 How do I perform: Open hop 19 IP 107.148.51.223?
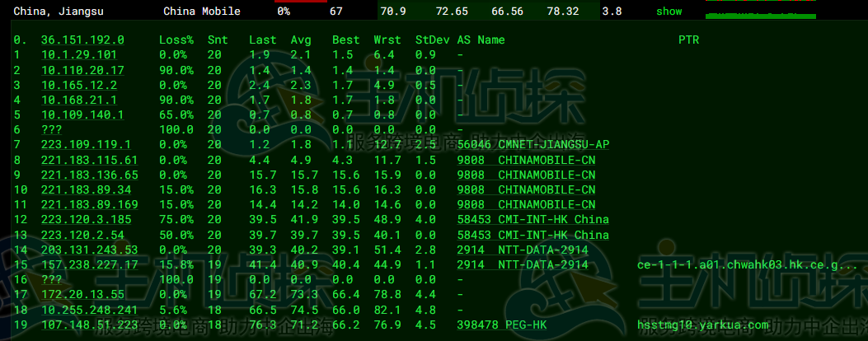89,325
